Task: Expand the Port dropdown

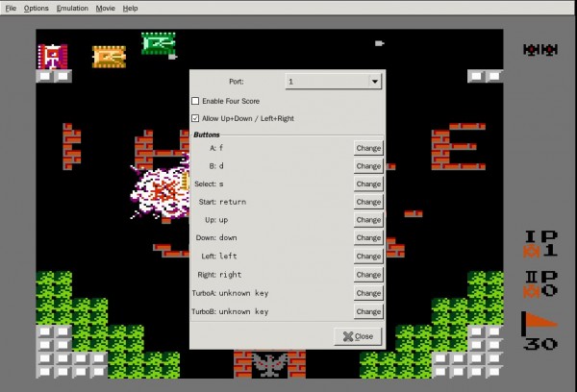Action: pos(334,82)
